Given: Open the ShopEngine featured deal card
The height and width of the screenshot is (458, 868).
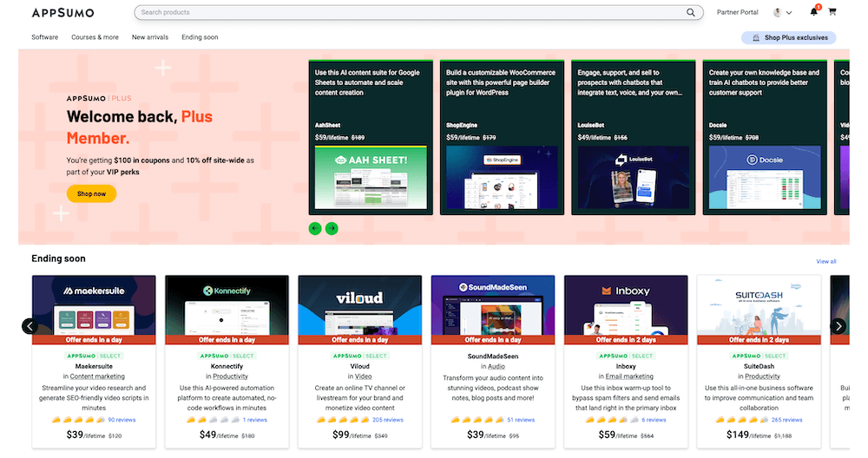Looking at the screenshot, I should click(502, 137).
